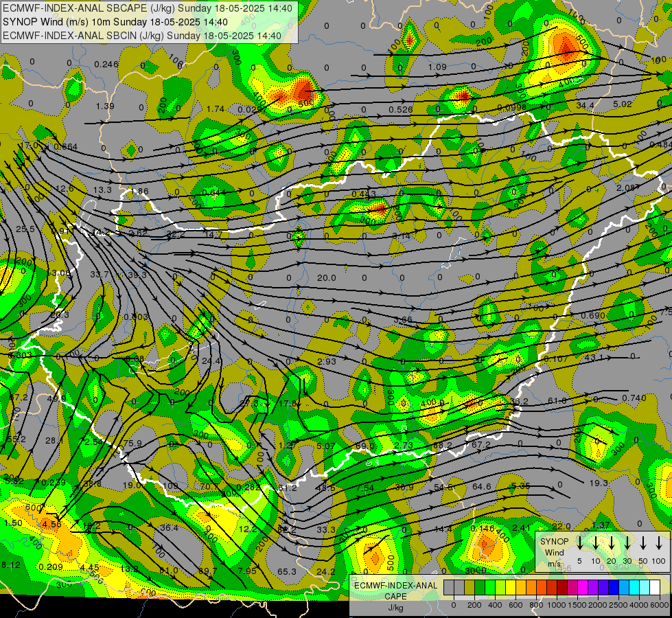Click the 20 m/s wind arrow in legend
Viewport: 672px width, 618px height.
[x=611, y=543]
